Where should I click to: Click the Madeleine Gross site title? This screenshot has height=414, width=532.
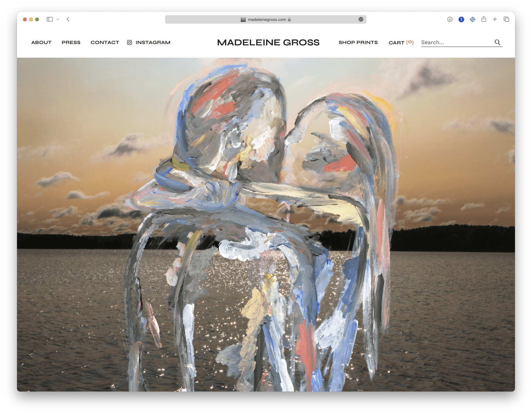(268, 42)
